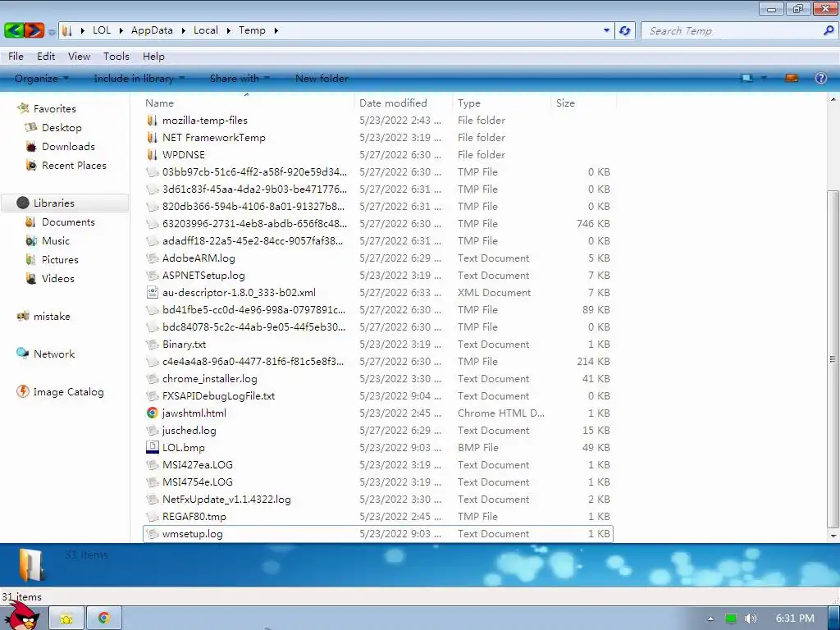Select file FXSAPIDebugLogFile.txt
The image size is (840, 630).
pyautogui.click(x=377, y=395)
